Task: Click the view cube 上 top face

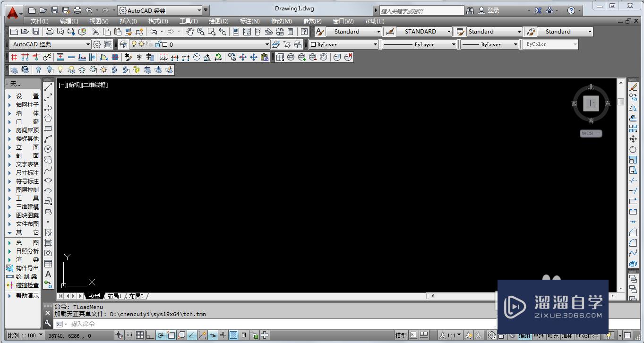Action: (591, 103)
